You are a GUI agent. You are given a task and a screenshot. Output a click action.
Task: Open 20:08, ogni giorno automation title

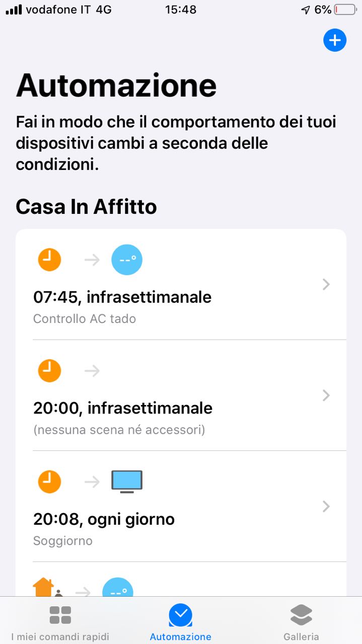[104, 519]
